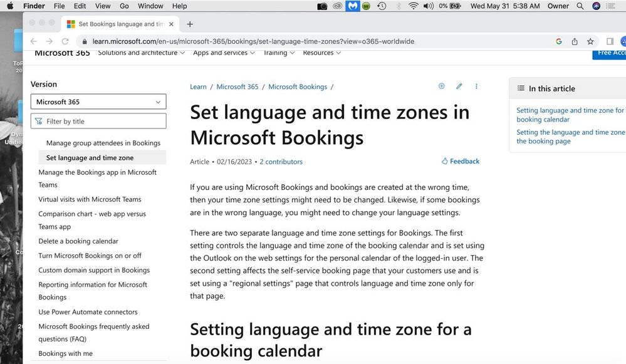Screen dimensions: 626x364
Task: Open the Go menu
Action: coord(124,6)
